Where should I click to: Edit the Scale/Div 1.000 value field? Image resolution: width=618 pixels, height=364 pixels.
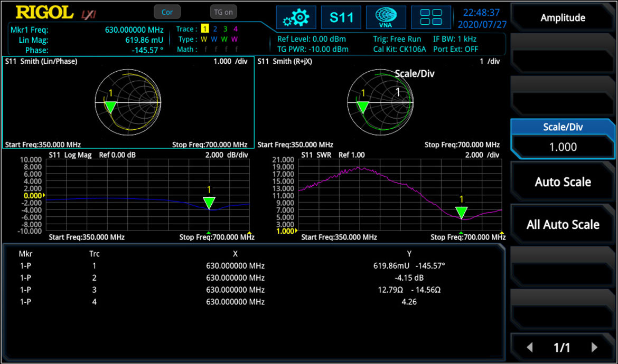pos(563,147)
